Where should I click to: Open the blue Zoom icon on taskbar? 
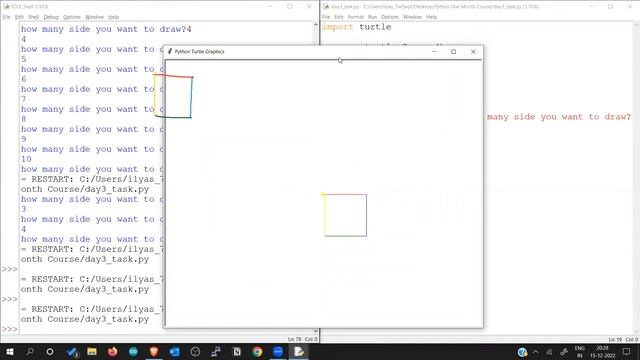click(x=278, y=351)
